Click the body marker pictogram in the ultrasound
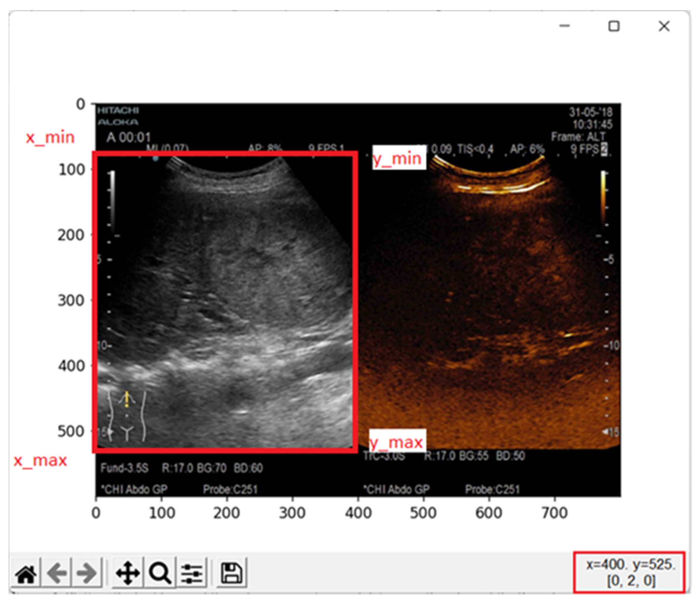 [x=127, y=416]
